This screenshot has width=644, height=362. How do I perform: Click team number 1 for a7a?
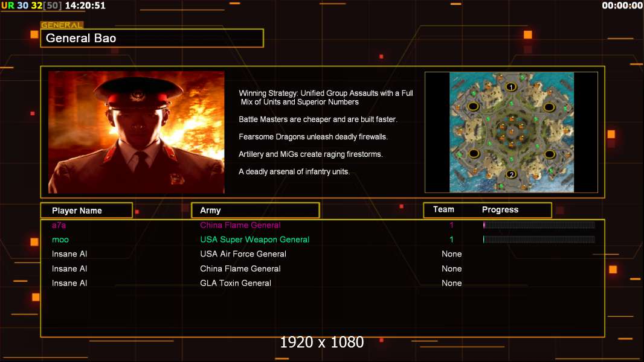pyautogui.click(x=451, y=225)
